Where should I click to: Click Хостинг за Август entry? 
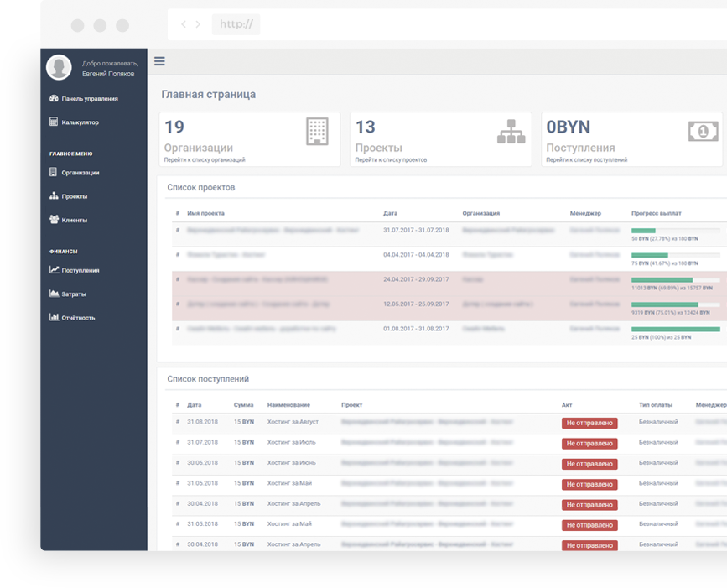click(x=293, y=422)
